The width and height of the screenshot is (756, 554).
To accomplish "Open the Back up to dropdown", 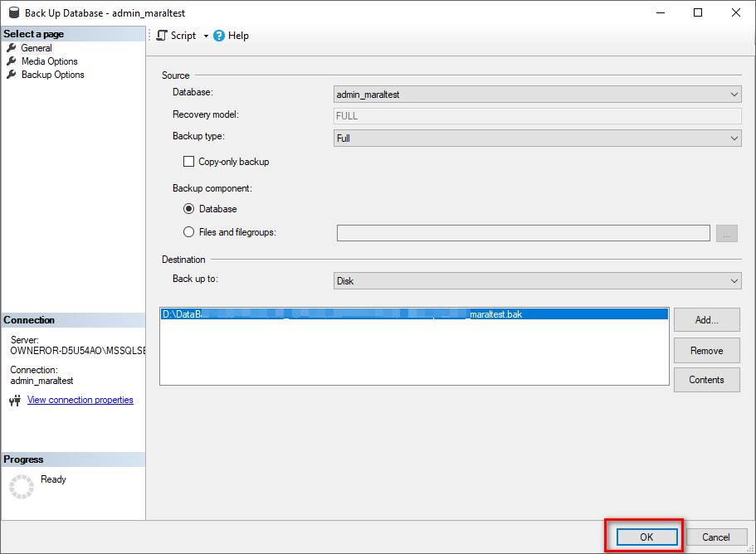I will pyautogui.click(x=734, y=281).
